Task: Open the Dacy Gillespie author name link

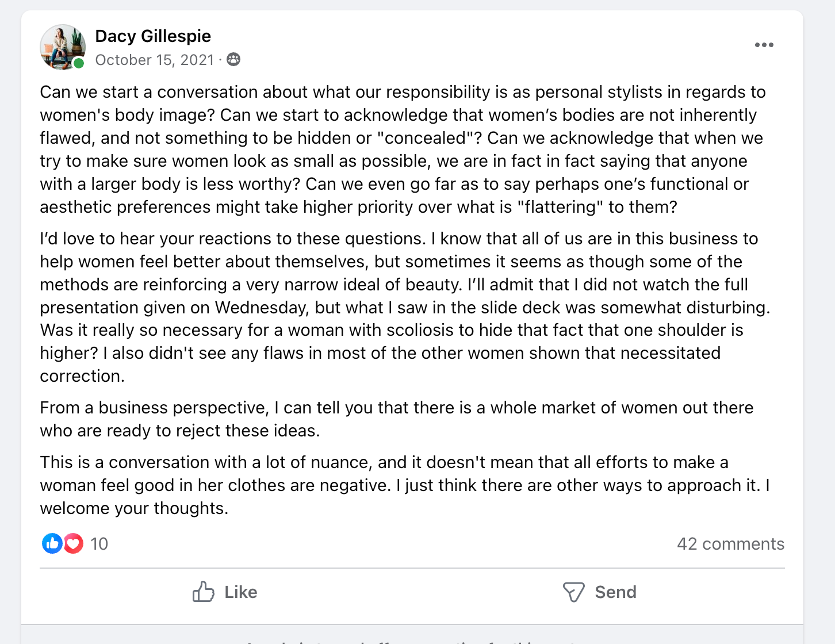Action: 153,36
